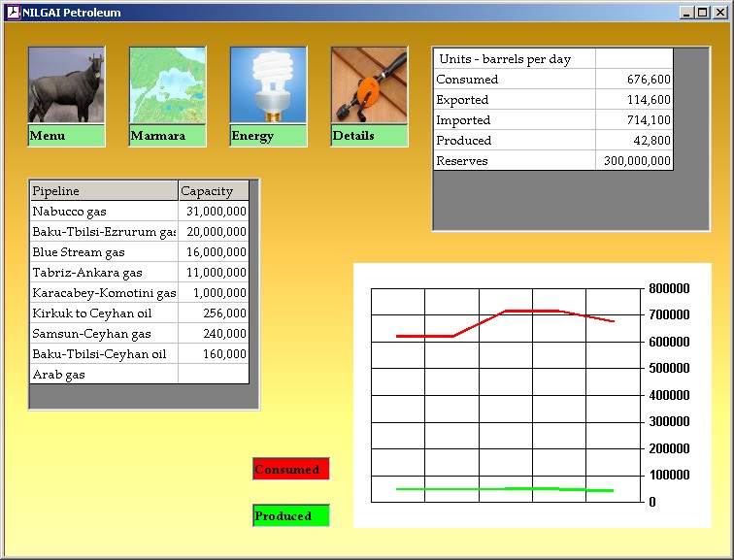Sort by the Capacity column header
The width and height of the screenshot is (734, 560).
coord(214,191)
